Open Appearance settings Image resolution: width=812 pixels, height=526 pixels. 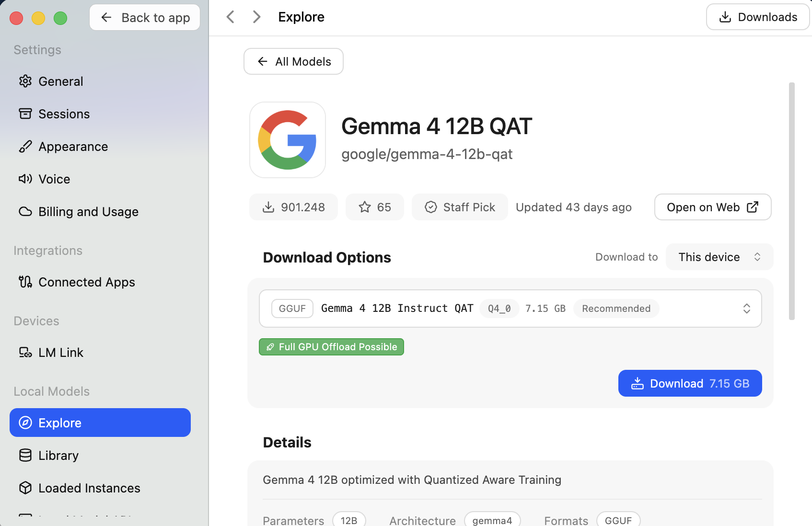coord(100,147)
